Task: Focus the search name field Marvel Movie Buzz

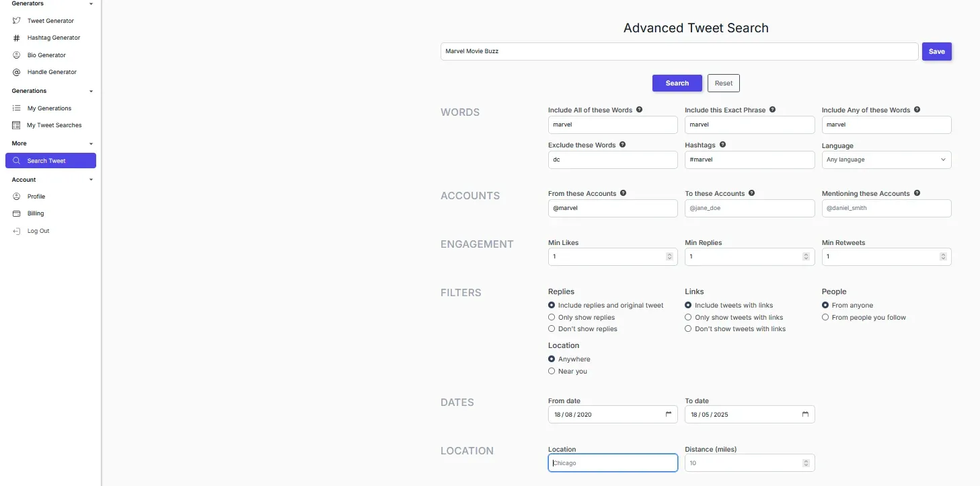Action: (x=679, y=51)
